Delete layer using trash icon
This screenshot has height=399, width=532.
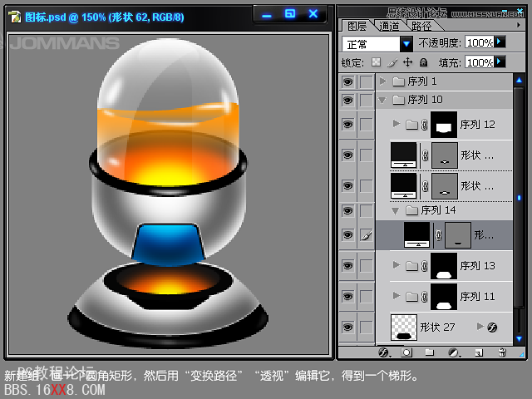click(500, 352)
